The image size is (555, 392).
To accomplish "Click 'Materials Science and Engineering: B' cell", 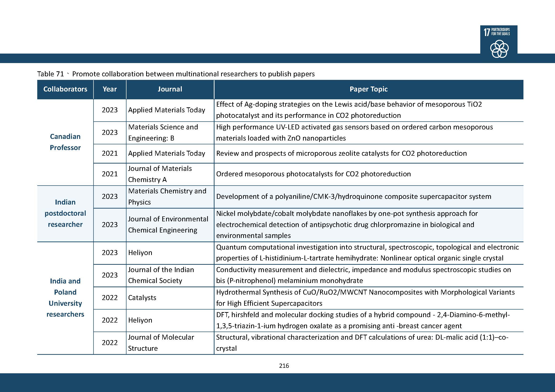I will point(170,133).
